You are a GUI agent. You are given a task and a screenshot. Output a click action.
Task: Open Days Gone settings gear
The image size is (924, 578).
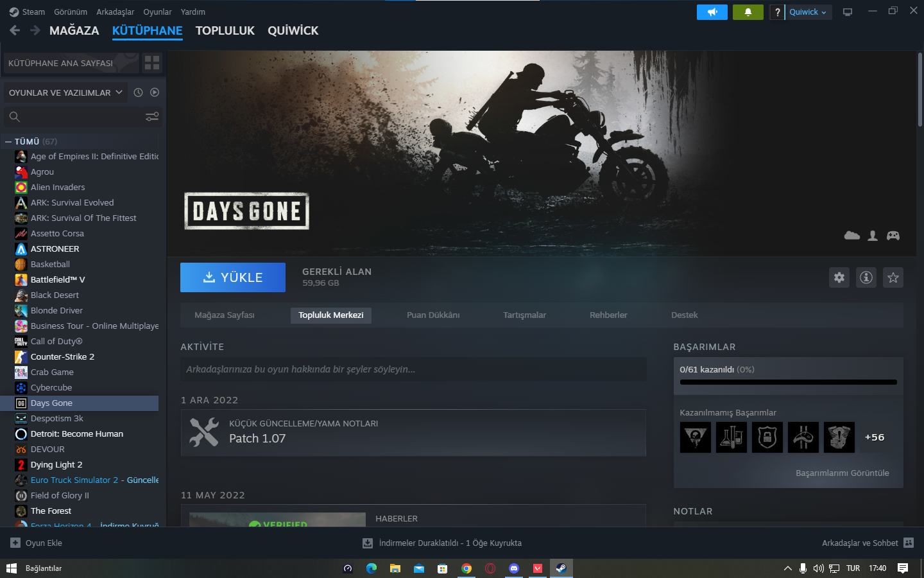(839, 277)
